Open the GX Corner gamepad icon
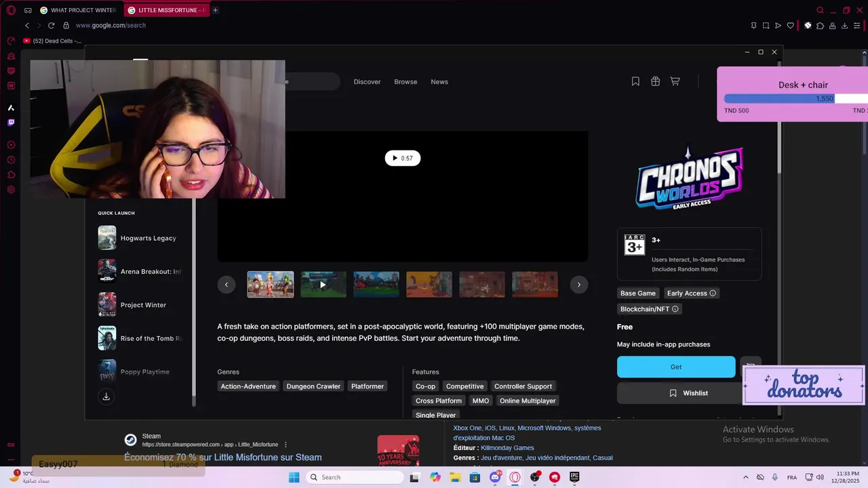The width and height of the screenshot is (868, 488). 28,10
